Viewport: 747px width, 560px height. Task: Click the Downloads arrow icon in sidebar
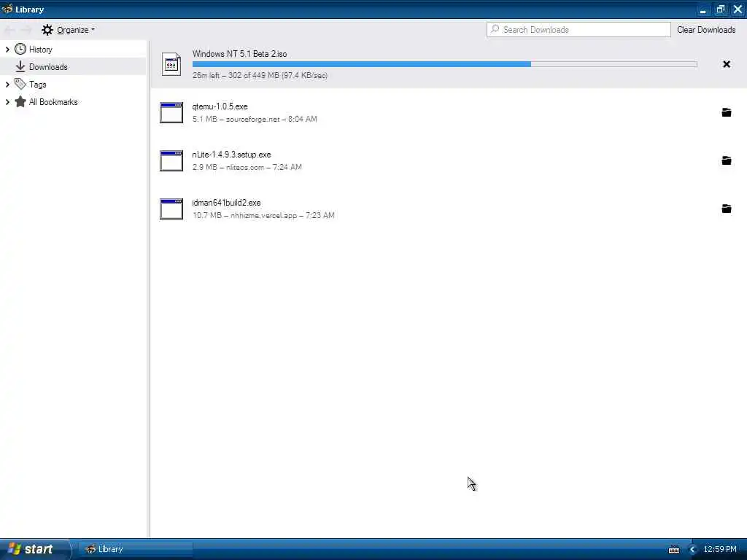pos(20,66)
